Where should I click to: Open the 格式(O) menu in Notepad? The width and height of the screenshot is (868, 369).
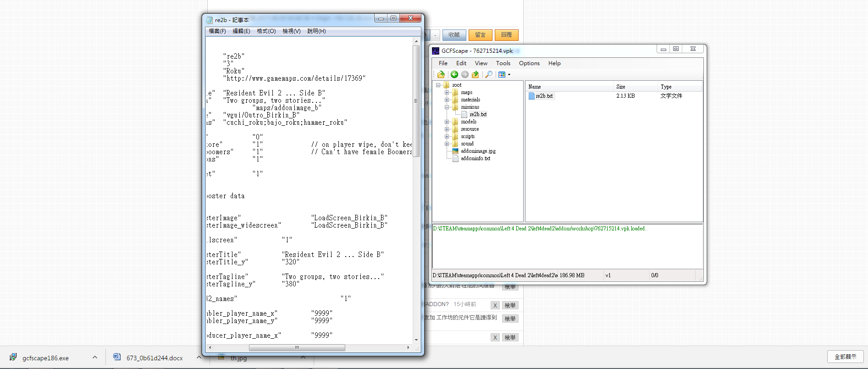(266, 31)
